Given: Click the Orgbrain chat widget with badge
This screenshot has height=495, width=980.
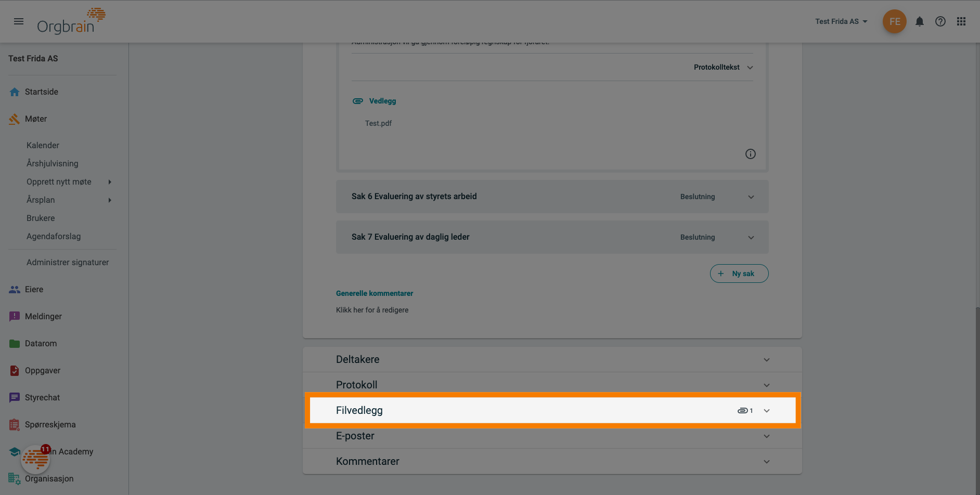Looking at the screenshot, I should (x=35, y=459).
